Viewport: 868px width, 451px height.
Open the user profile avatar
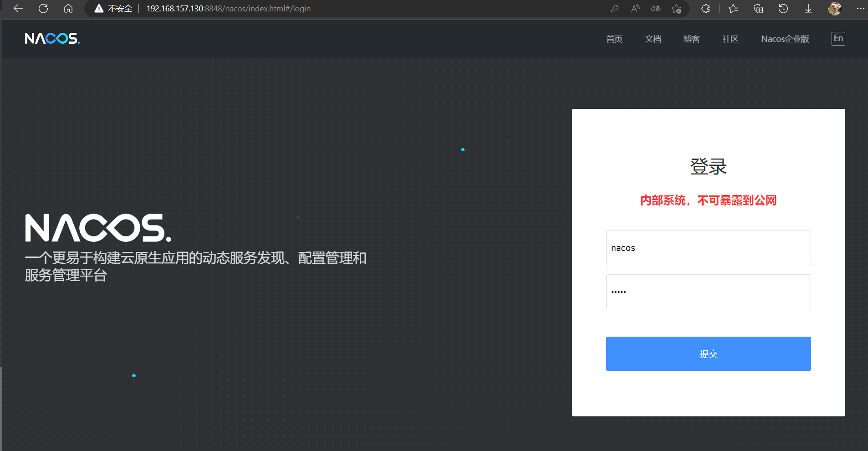pos(834,9)
